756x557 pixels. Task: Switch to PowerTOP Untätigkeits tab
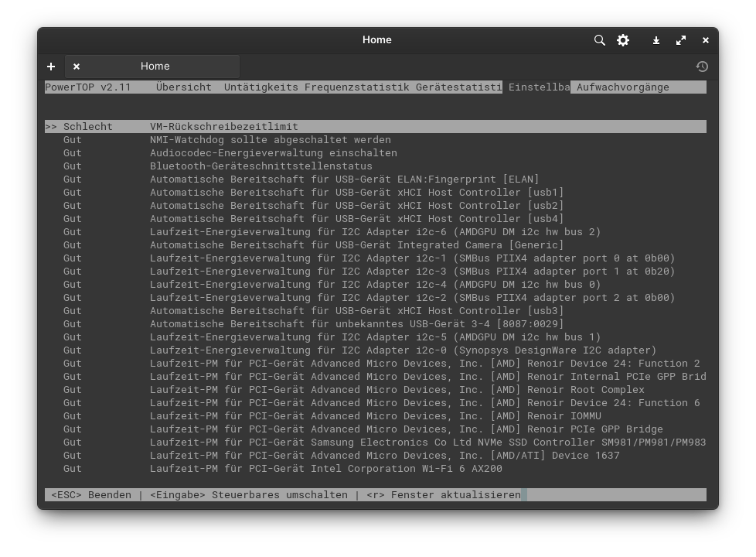click(x=261, y=87)
